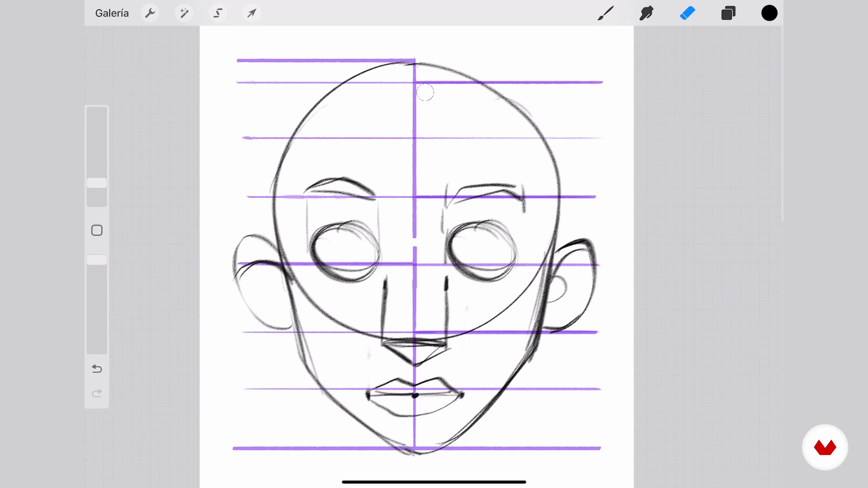868x488 pixels.
Task: Select the Smudge finger tool
Action: point(646,13)
